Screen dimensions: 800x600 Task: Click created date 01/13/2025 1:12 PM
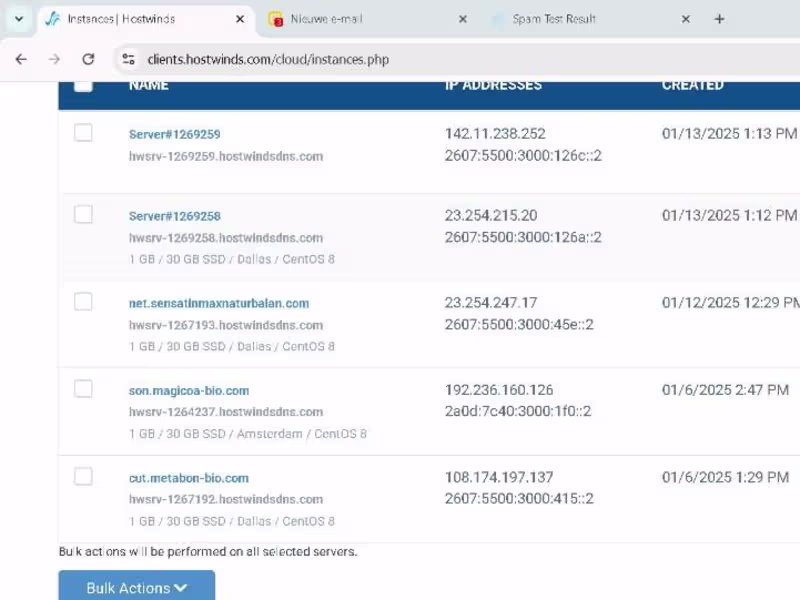tap(730, 215)
